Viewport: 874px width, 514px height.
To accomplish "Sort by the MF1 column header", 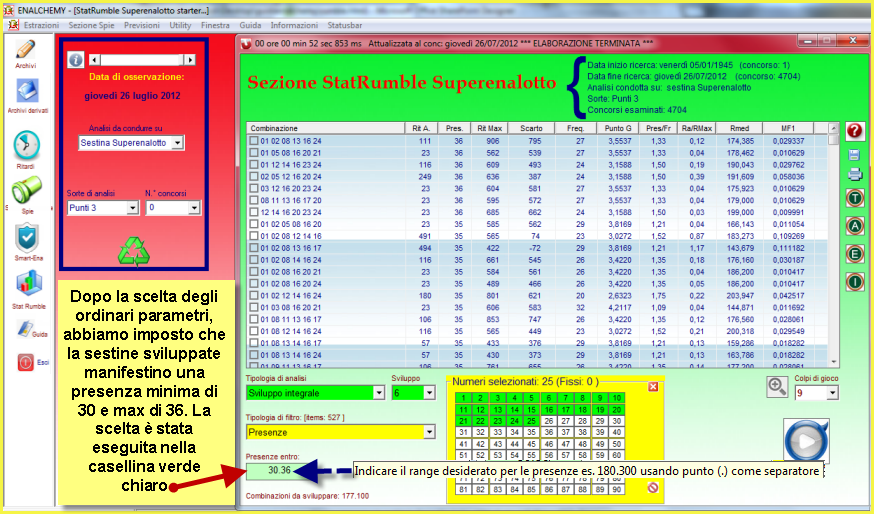I will coord(788,128).
